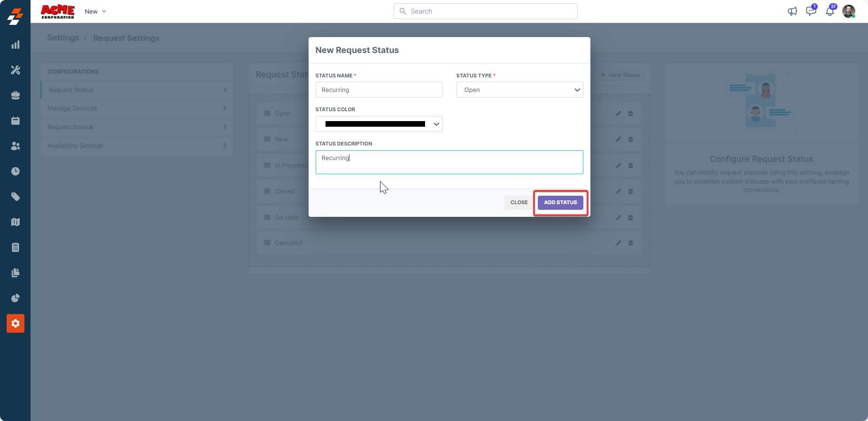Click the Canceled status drag handle
The image size is (868, 421).
(x=267, y=243)
